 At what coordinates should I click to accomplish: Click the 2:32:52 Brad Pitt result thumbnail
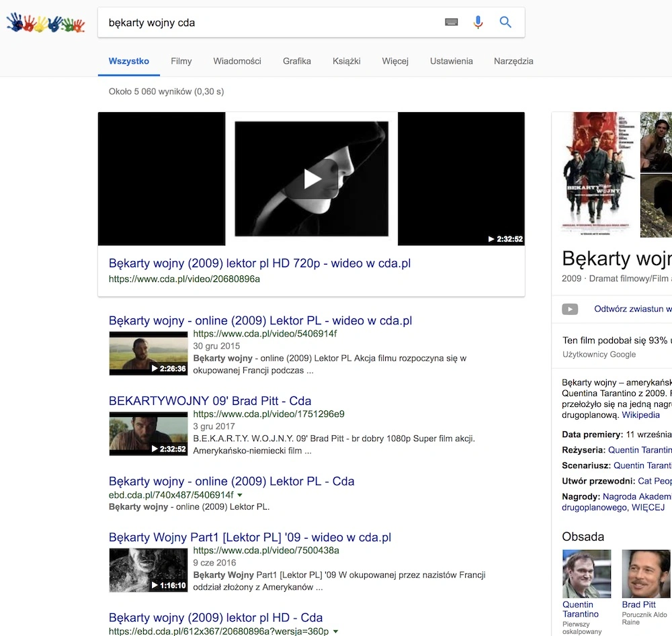[149, 433]
